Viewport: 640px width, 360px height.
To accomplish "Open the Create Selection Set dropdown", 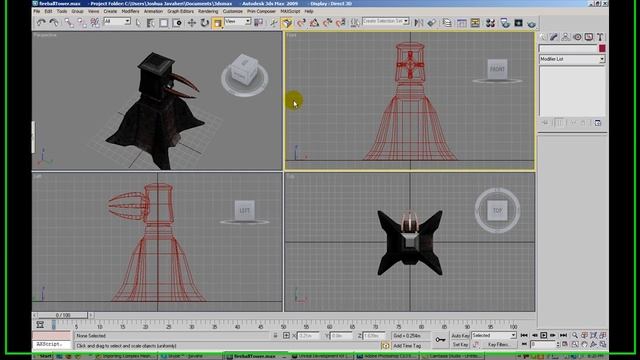I will (386, 21).
